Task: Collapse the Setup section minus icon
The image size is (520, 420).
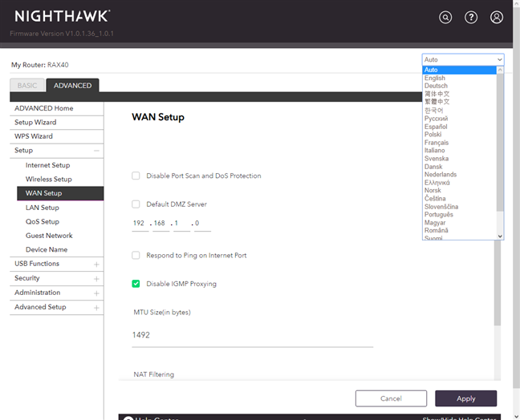Action: [x=96, y=151]
